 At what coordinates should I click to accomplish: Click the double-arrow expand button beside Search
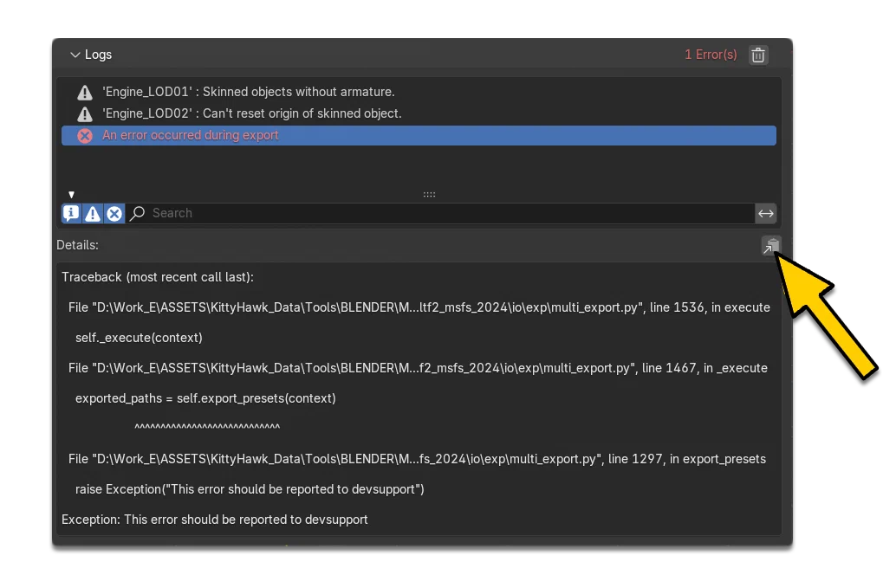[766, 214]
